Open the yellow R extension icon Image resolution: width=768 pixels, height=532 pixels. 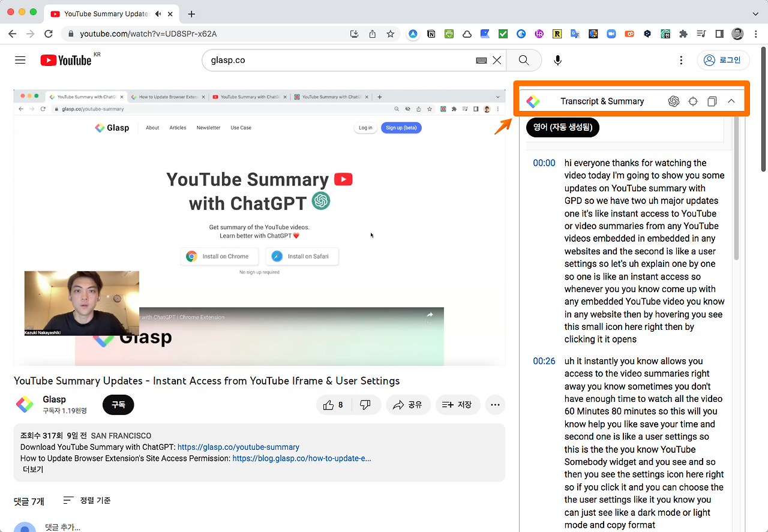557,34
